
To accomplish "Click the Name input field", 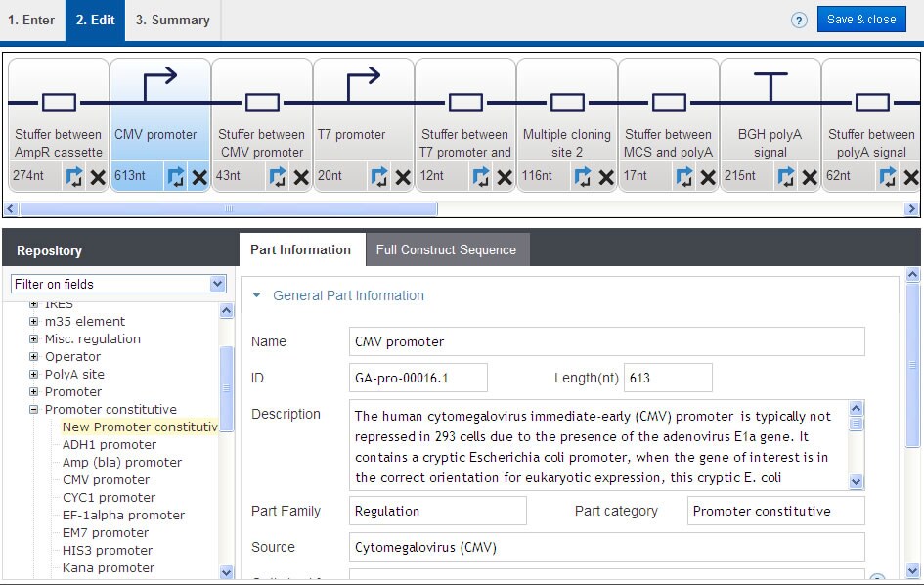I will point(606,341).
